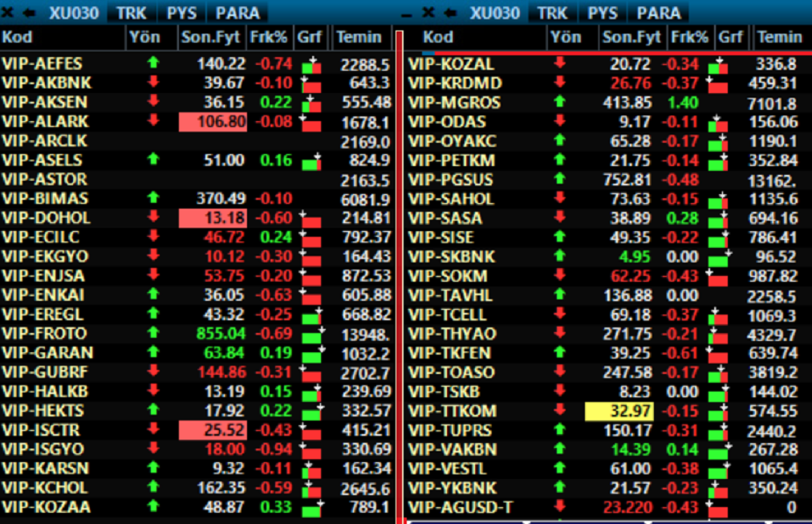Open mini chart for VIP-DOHOL
The image size is (812, 524).
pos(311,220)
